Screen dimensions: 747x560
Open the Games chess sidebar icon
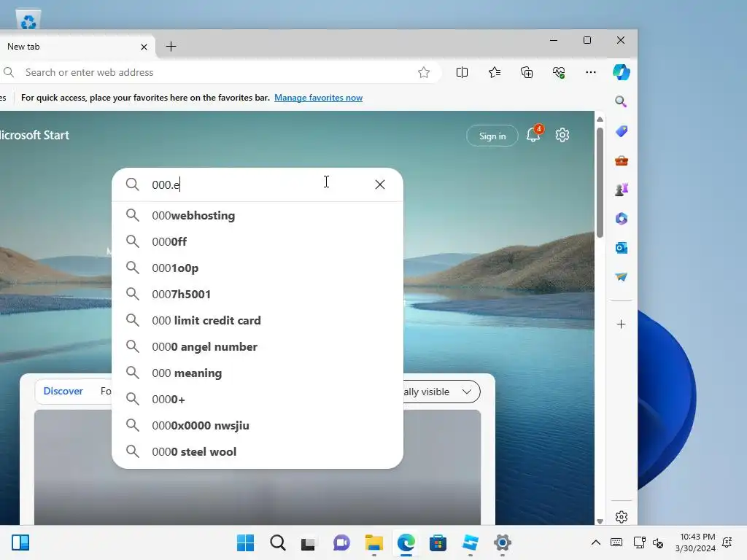tap(622, 190)
